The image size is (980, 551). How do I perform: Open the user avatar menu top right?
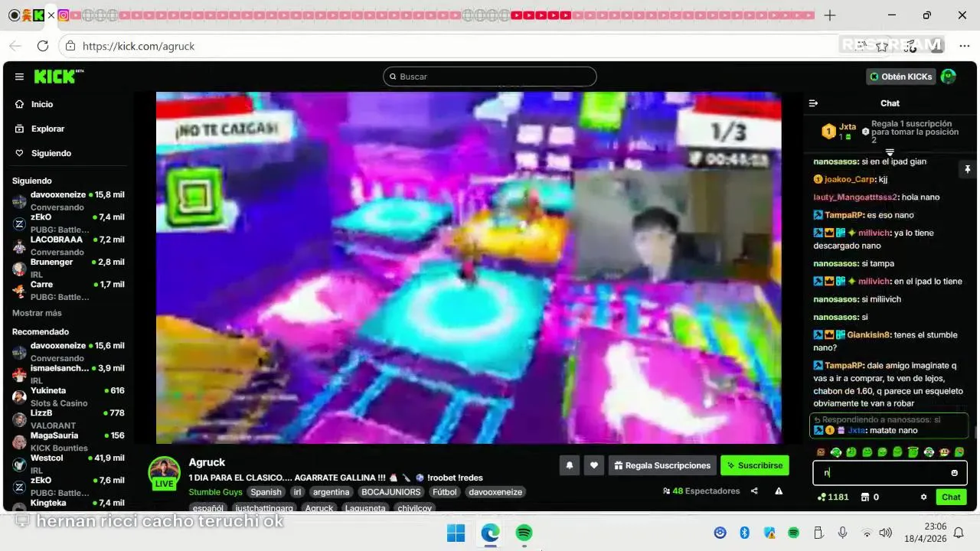tap(949, 77)
